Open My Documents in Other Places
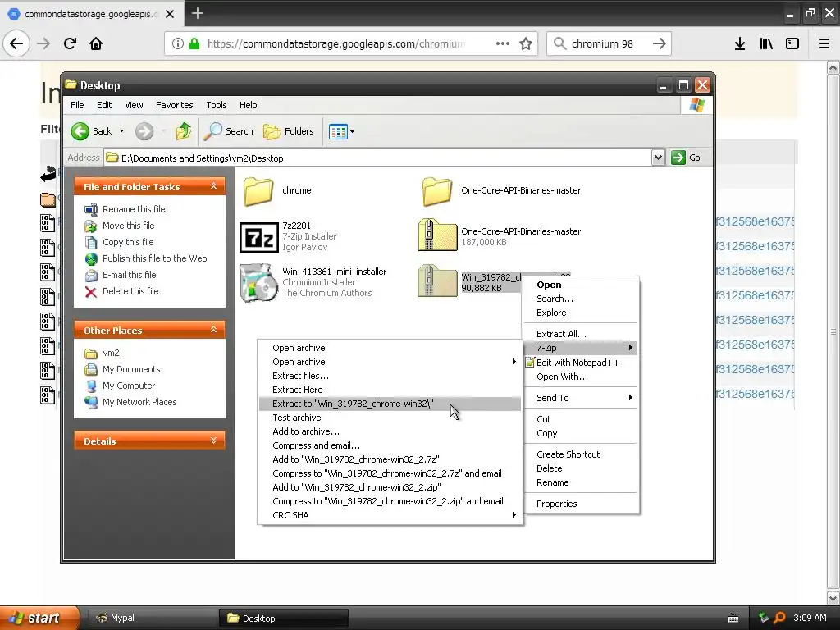The image size is (840, 630). point(131,369)
